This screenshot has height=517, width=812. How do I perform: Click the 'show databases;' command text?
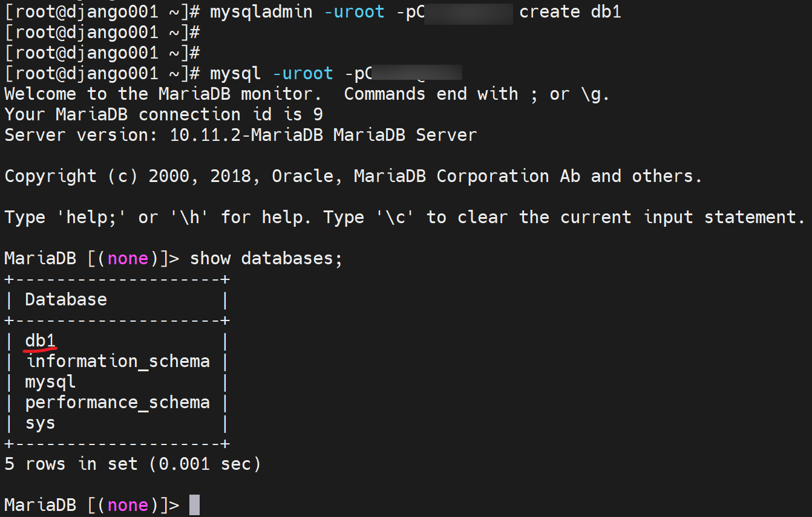pos(266,258)
